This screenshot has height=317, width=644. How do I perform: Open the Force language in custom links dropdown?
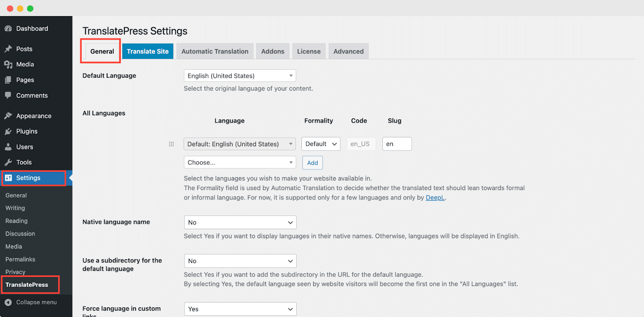(240, 309)
